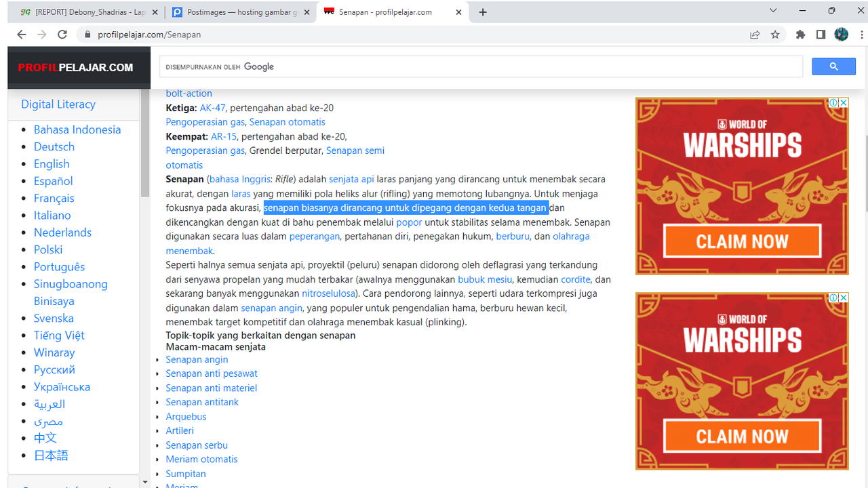Open the nitroselulosa link
This screenshot has width=868, height=488.
click(x=329, y=293)
